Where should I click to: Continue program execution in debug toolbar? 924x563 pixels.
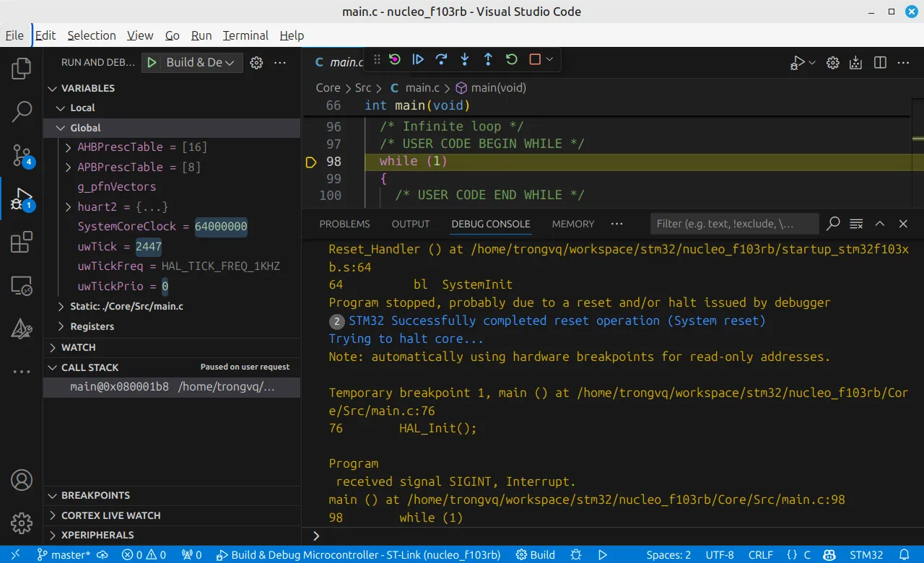click(418, 60)
